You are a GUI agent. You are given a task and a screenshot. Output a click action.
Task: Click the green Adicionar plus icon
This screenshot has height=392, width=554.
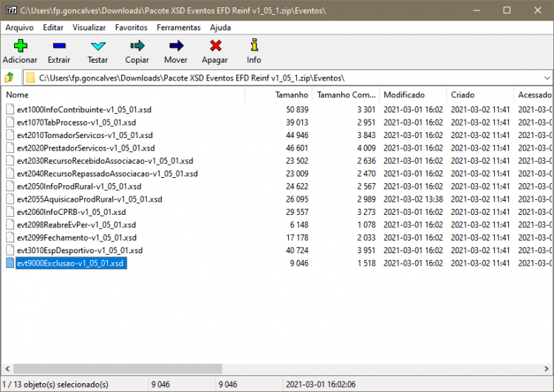click(20, 46)
